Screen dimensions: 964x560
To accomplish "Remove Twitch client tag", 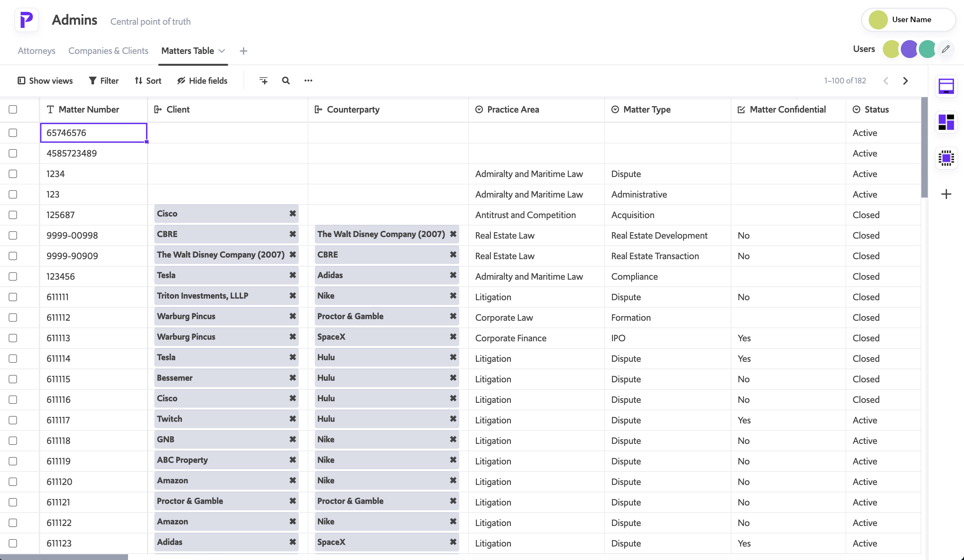I will coord(293,419).
